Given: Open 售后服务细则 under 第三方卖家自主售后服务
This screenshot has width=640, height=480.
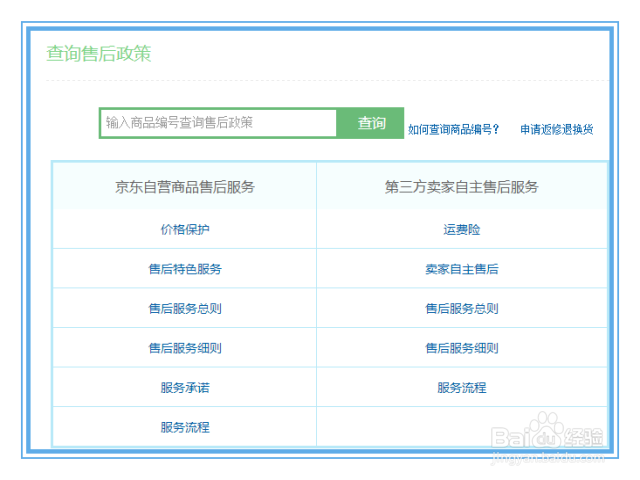Looking at the screenshot, I should tap(462, 348).
